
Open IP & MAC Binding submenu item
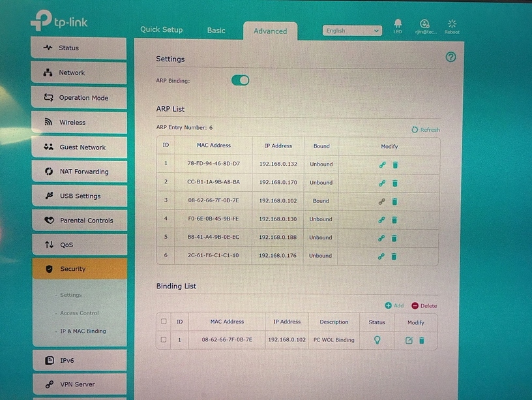point(83,331)
